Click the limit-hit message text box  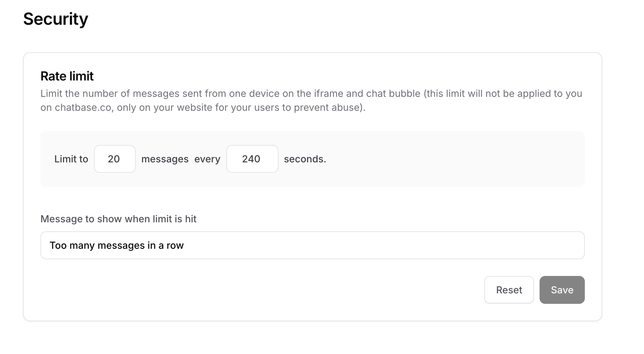[312, 245]
